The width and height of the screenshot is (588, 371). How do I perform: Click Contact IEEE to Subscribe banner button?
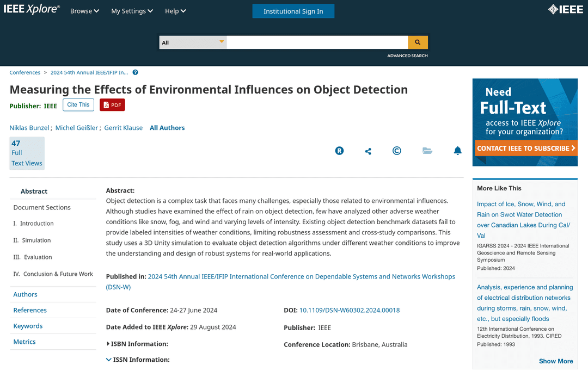click(x=526, y=149)
